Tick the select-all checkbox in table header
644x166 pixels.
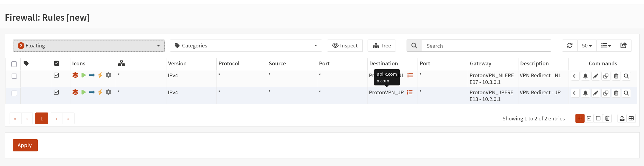point(14,64)
